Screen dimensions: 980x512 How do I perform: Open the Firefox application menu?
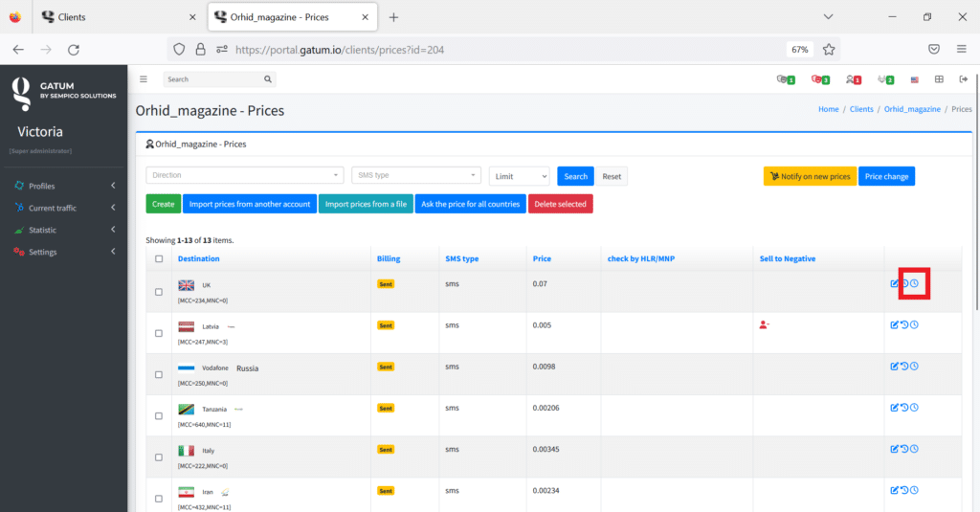click(x=961, y=50)
